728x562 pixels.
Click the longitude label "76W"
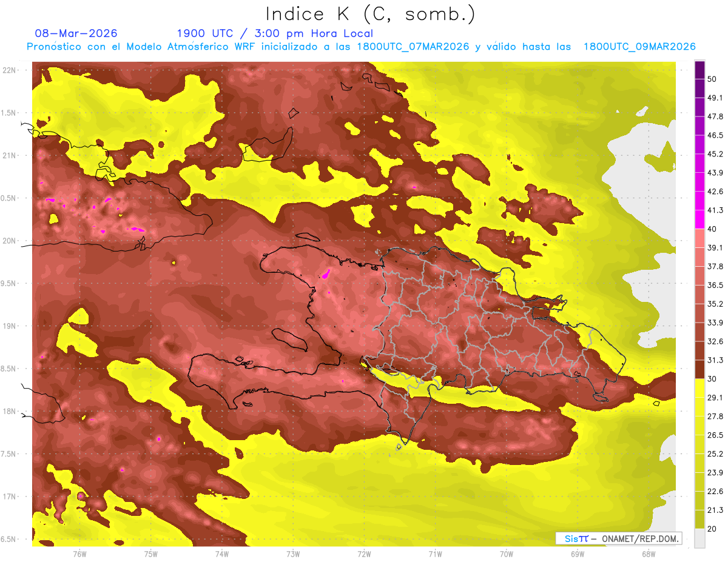(79, 554)
